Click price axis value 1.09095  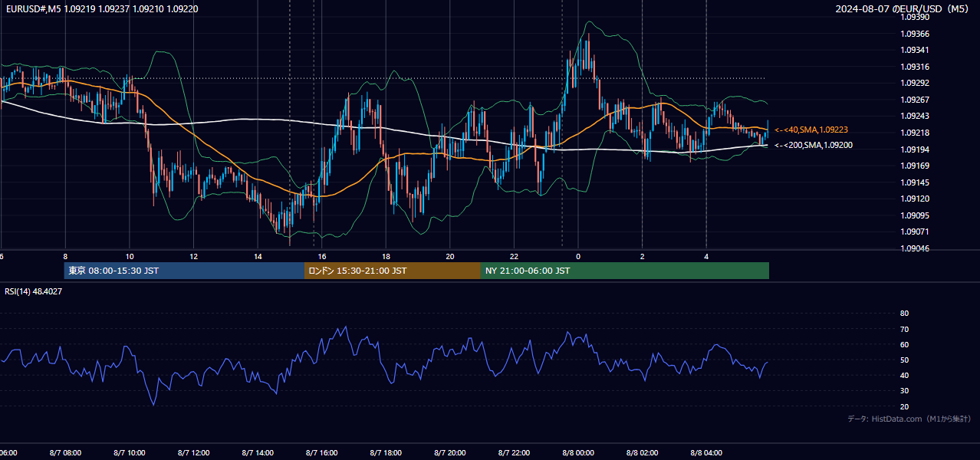tap(916, 215)
